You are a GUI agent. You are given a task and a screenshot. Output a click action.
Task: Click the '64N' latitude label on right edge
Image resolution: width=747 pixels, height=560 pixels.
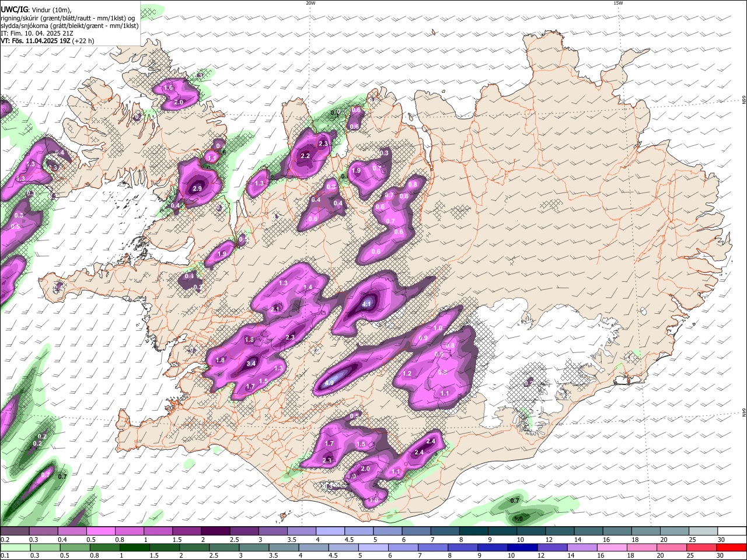point(744,412)
